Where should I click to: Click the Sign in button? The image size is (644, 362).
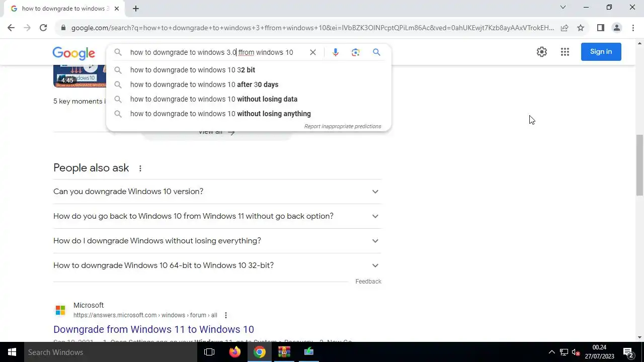pos(601,52)
